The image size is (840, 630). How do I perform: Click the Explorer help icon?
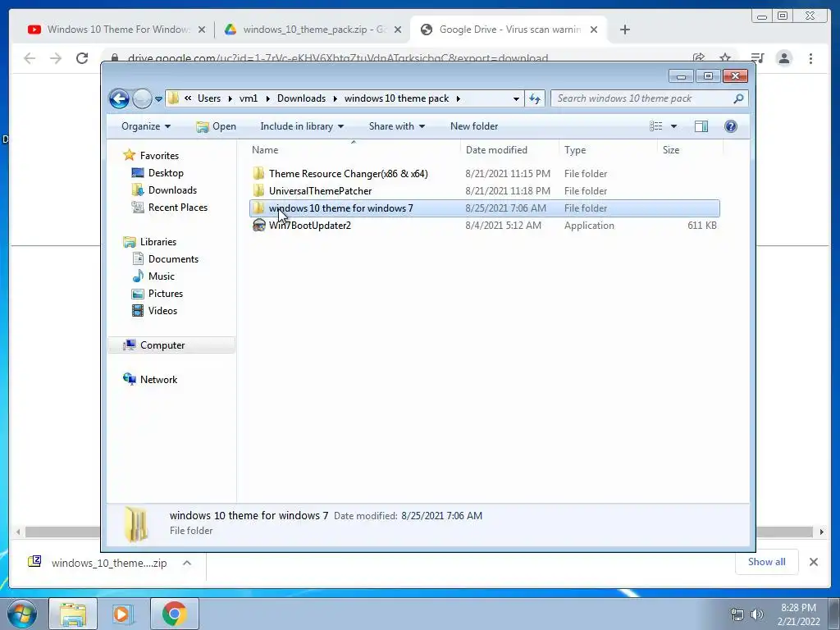coord(730,126)
